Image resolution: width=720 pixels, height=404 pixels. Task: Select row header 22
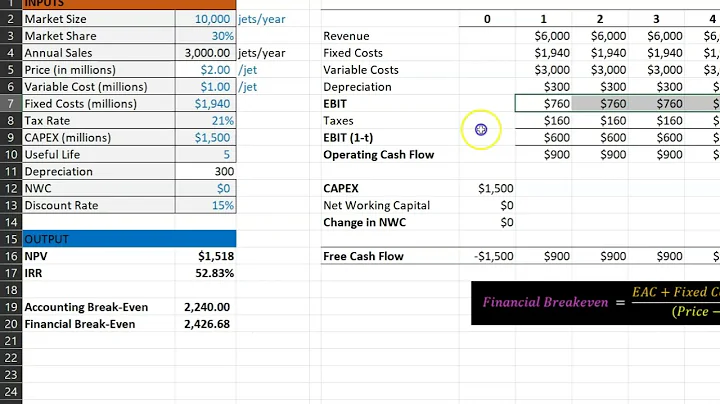(11, 358)
